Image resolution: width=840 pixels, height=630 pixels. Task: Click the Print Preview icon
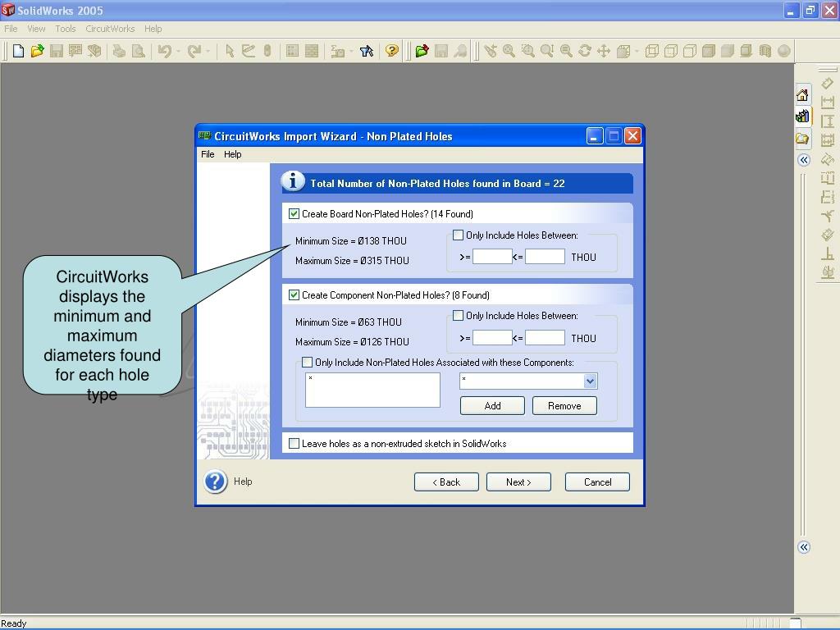tap(138, 51)
